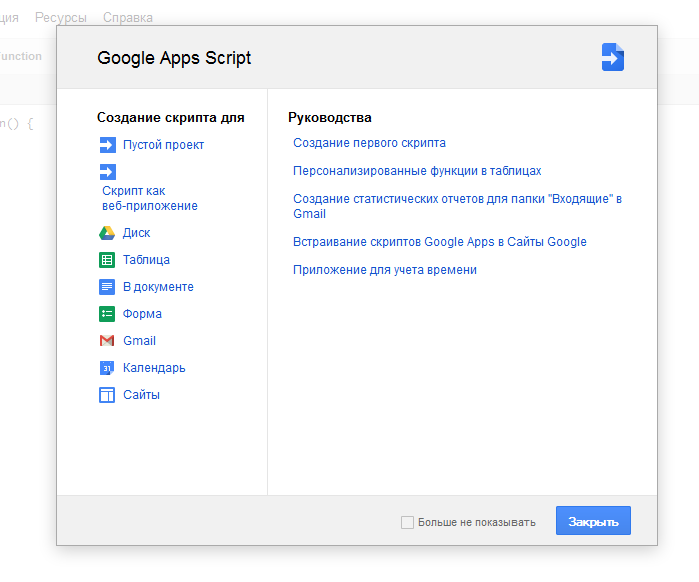Screen dimensions: 699x582
Task: Select the Сайты script link
Action: tap(141, 395)
